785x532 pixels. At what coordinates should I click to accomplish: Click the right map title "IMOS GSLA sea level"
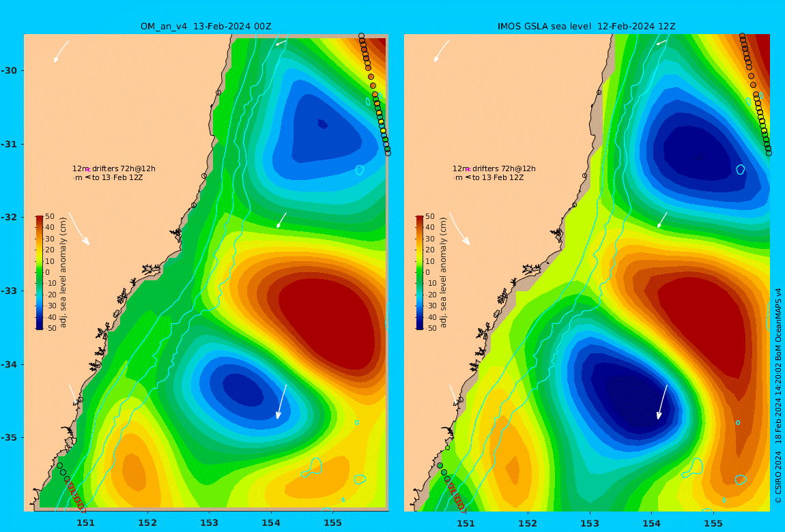coord(545,27)
